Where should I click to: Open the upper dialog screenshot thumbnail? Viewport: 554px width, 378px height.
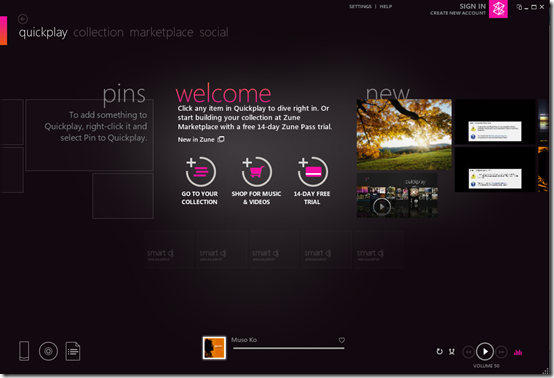coord(495,122)
